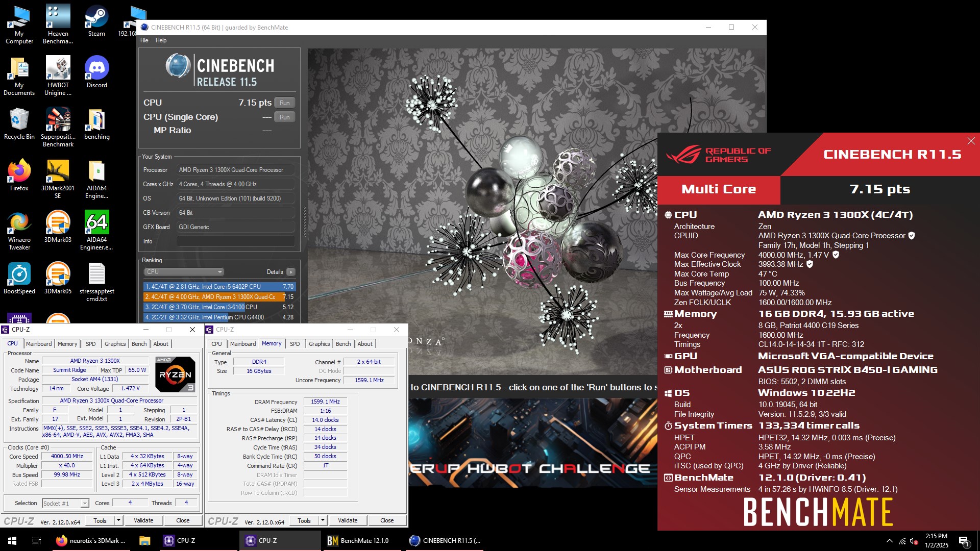This screenshot has height=551, width=980.
Task: Switch to About tab in right CPU-Z
Action: coord(365,344)
